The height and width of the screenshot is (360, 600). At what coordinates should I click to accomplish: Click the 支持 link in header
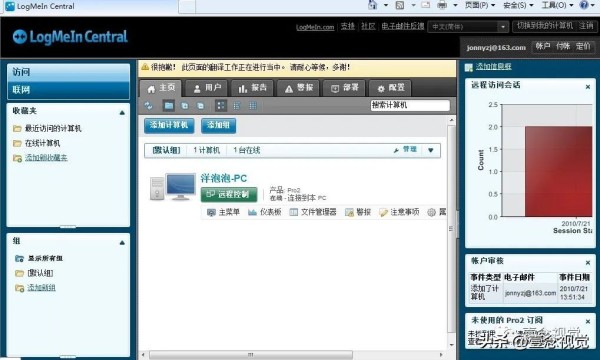coord(348,26)
